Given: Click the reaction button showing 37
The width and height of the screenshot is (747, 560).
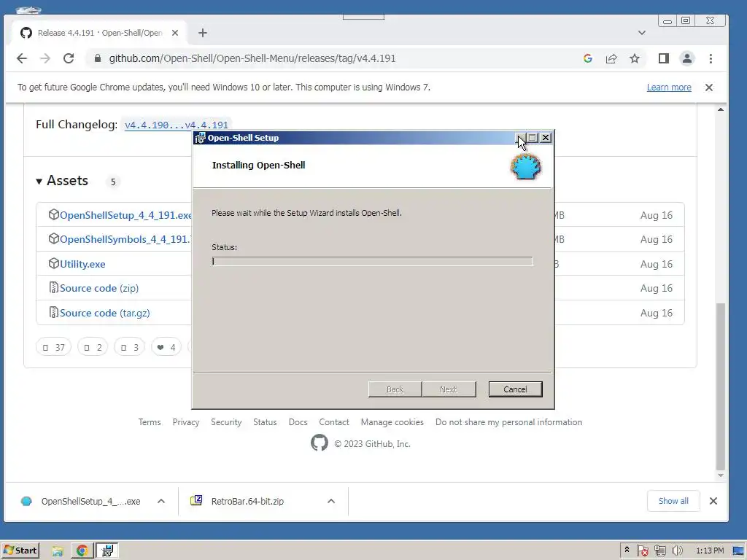Looking at the screenshot, I should (x=53, y=347).
